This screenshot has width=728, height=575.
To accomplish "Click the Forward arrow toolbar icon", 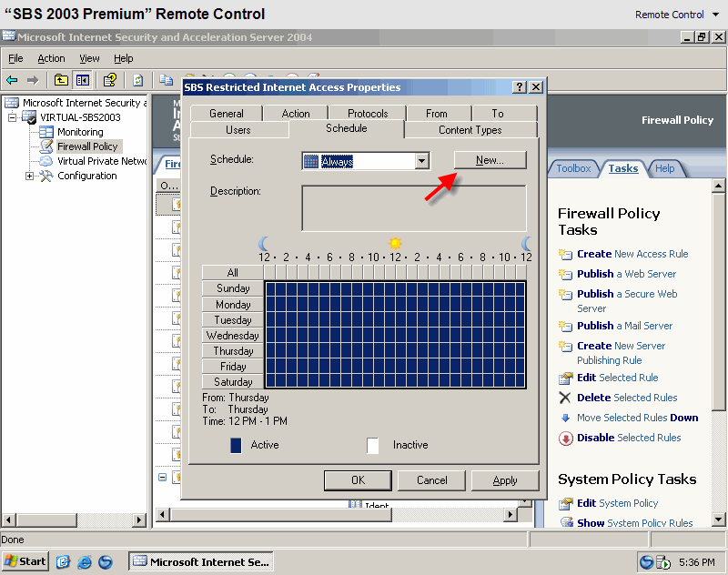I will [x=33, y=80].
